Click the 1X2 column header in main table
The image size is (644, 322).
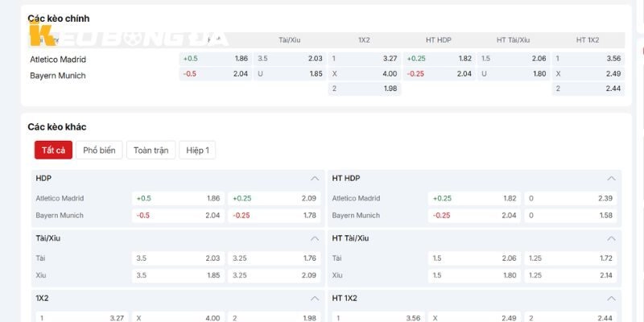(x=365, y=39)
